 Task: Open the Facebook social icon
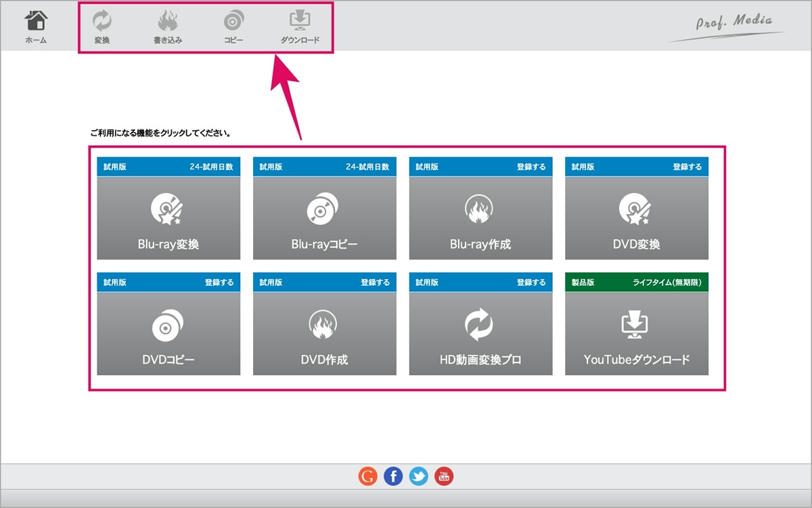pos(393,476)
